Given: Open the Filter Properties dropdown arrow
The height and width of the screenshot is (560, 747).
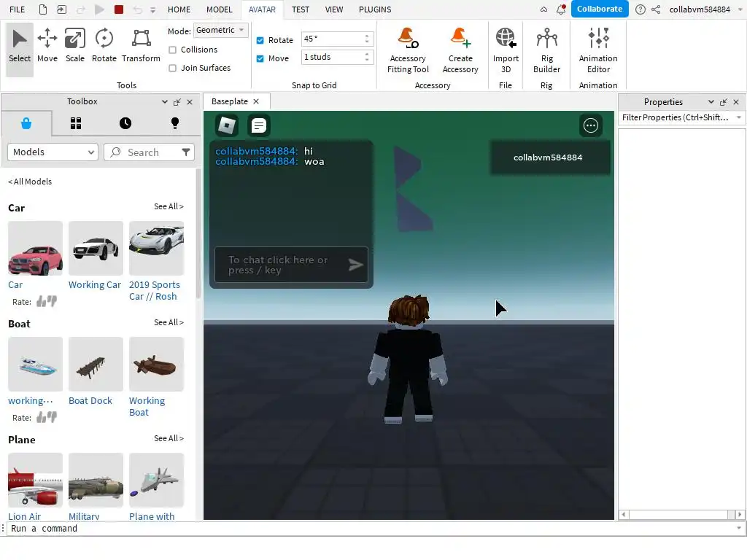Looking at the screenshot, I should (x=739, y=117).
